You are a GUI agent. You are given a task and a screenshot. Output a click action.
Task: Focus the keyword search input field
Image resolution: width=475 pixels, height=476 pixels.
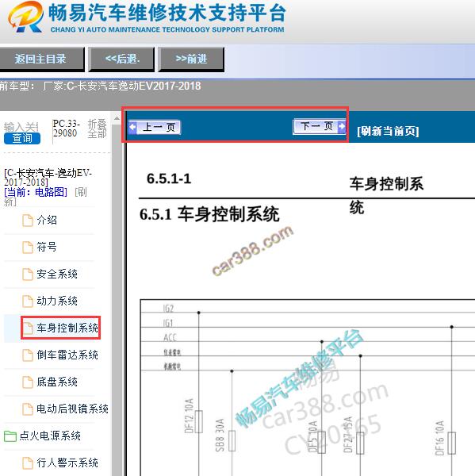click(x=21, y=126)
